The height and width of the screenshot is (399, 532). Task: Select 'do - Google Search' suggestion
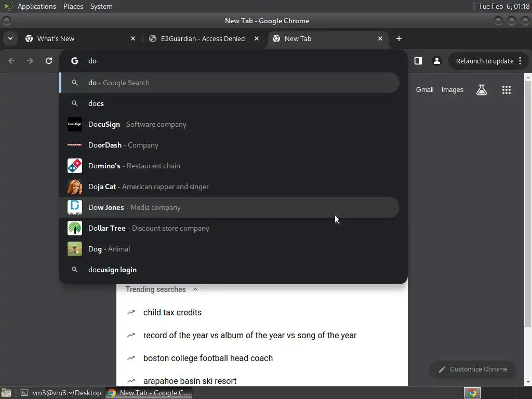pos(229,83)
